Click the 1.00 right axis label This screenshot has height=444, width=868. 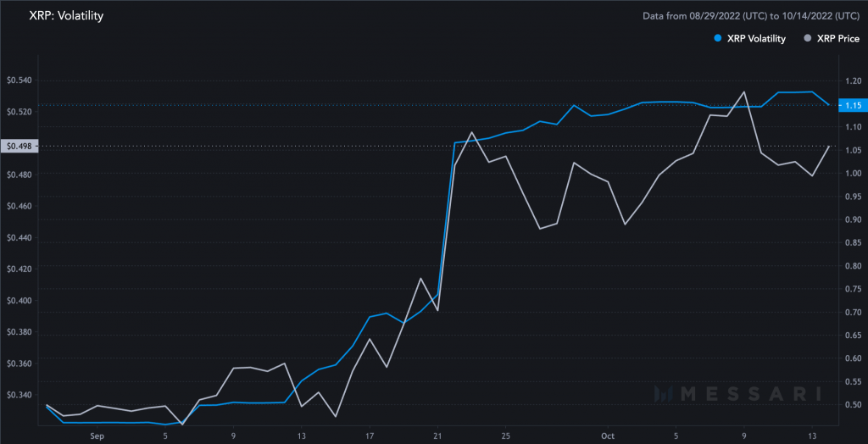tap(853, 174)
